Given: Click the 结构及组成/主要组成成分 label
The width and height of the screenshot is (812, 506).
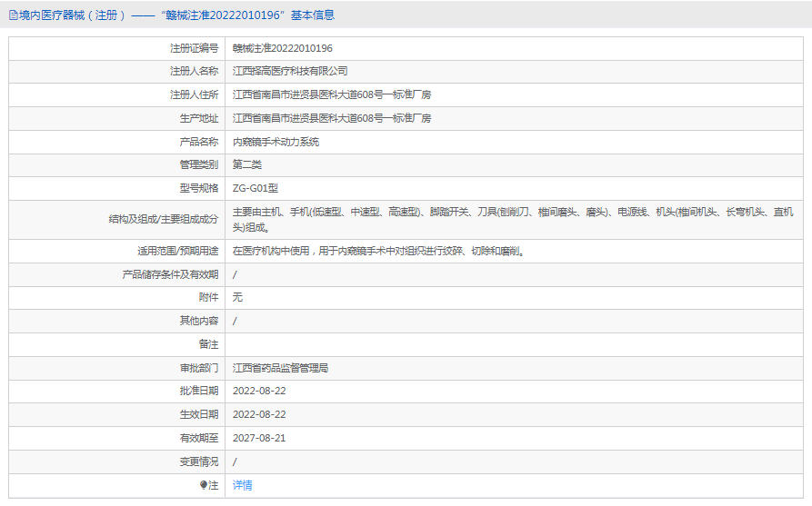Looking at the screenshot, I should (164, 219).
